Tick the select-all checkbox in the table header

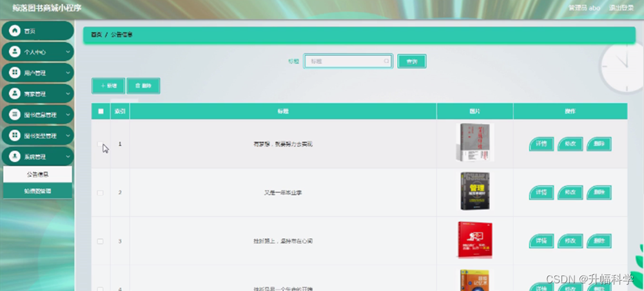pos(101,111)
